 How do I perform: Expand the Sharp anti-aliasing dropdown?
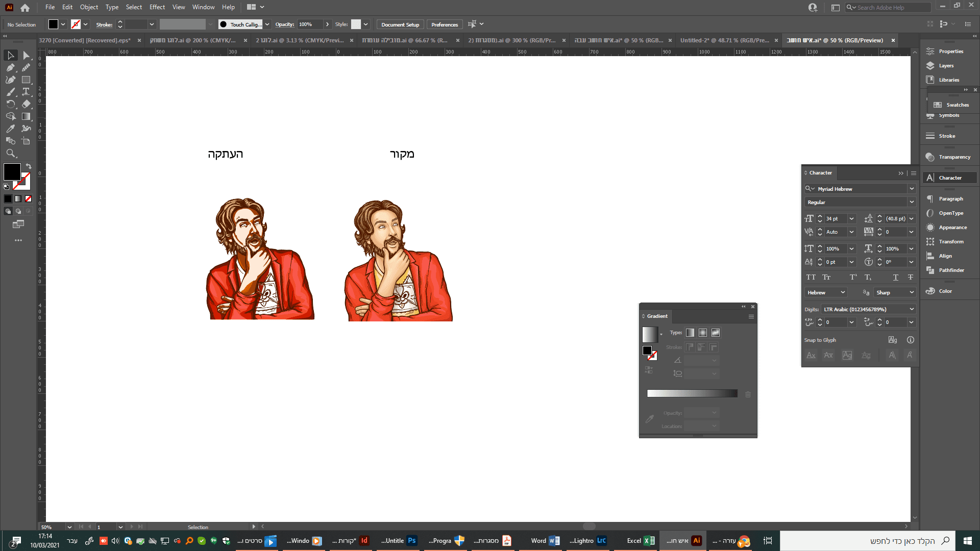point(911,292)
